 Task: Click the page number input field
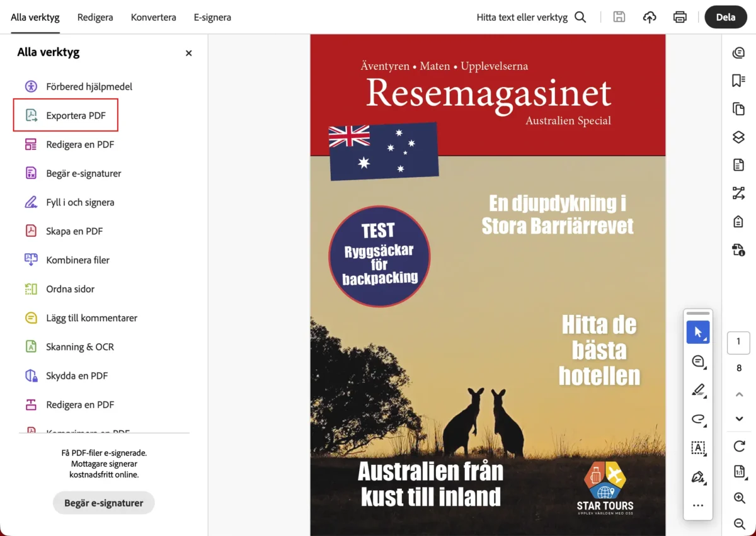click(x=738, y=342)
